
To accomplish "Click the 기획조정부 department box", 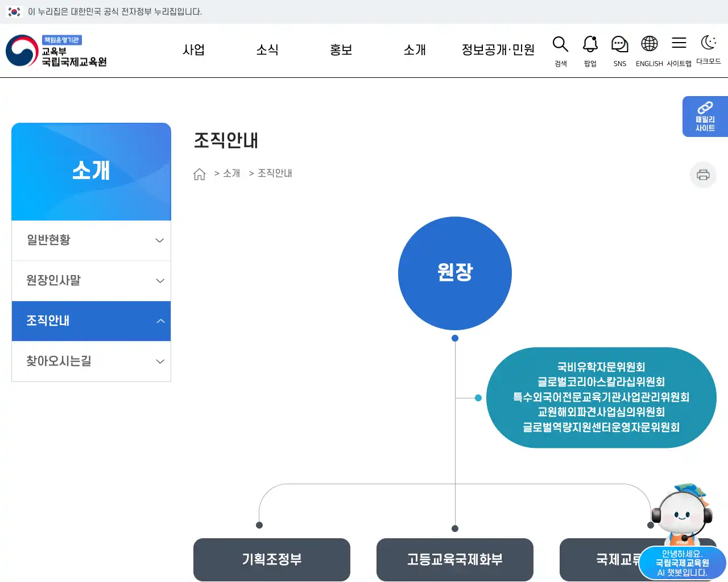I will point(272,559).
